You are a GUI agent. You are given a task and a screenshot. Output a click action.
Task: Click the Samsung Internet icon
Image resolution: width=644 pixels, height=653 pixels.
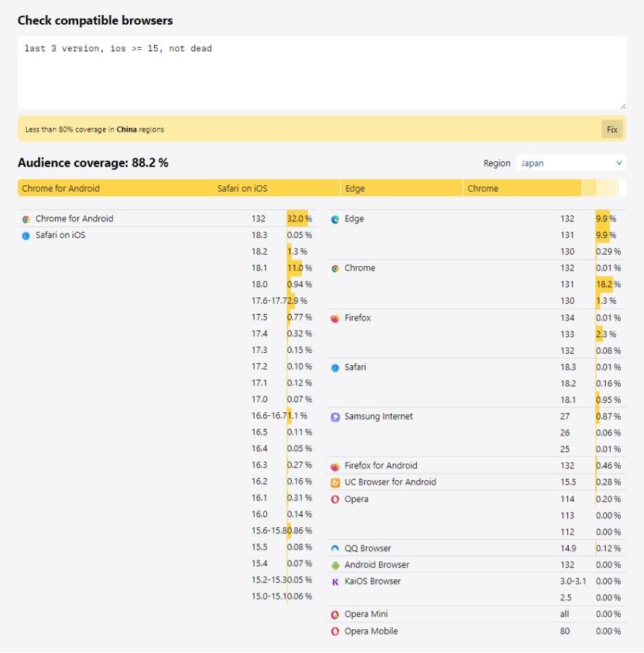335,417
